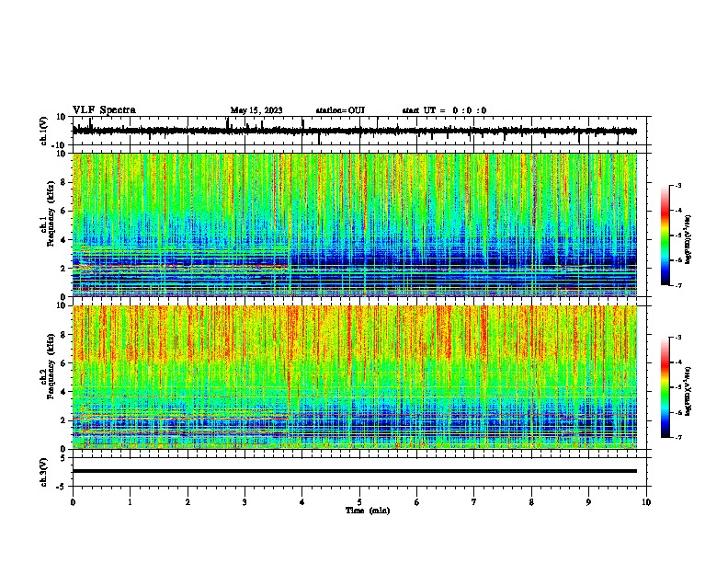Click the 'ch.1(V)' waveform axis label
Viewport: 728px width, 563px height.
44,131
